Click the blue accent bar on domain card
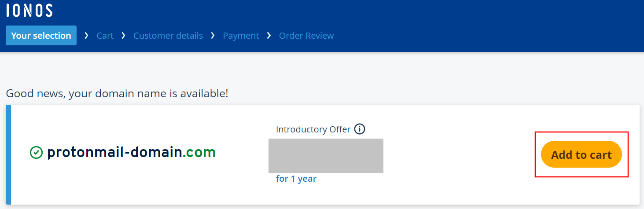644x209 pixels. pyautogui.click(x=8, y=154)
